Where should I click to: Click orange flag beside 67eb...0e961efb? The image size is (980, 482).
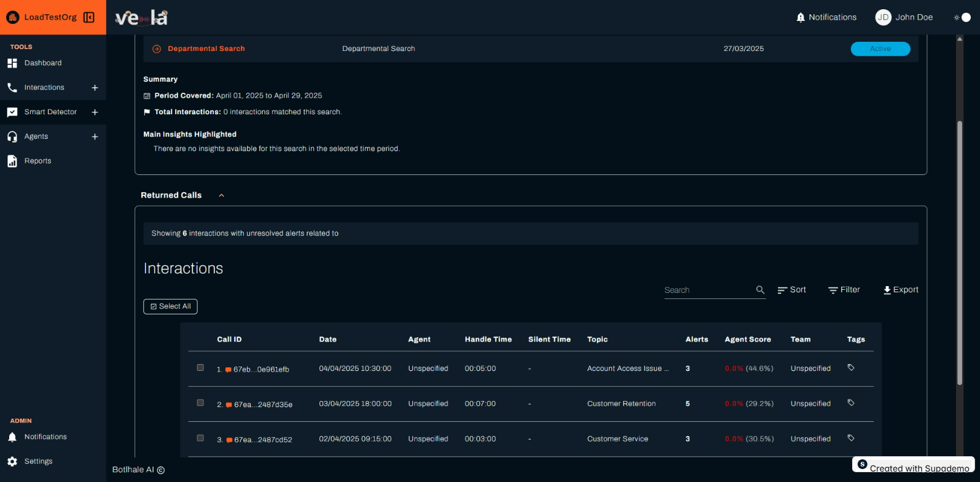point(229,370)
